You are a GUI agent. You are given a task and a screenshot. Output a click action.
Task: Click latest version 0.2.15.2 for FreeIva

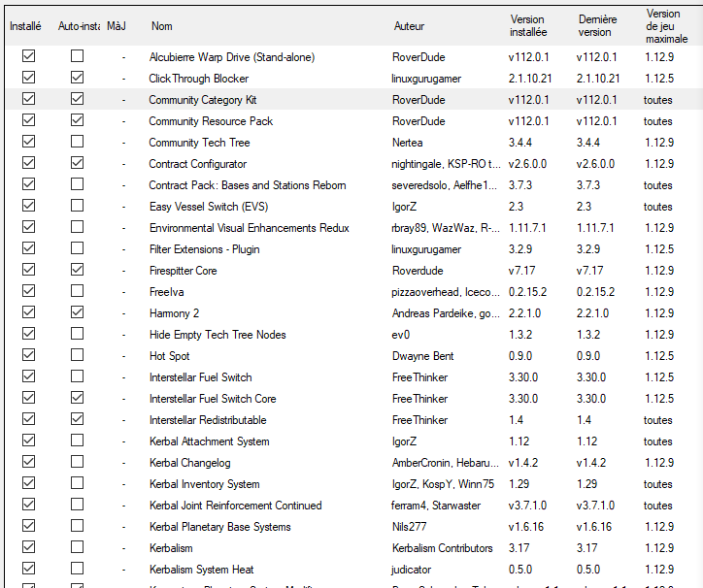tap(595, 292)
